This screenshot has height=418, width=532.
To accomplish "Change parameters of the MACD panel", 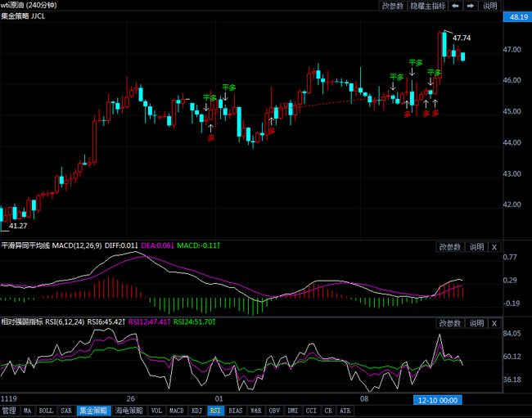I will 450,246.
